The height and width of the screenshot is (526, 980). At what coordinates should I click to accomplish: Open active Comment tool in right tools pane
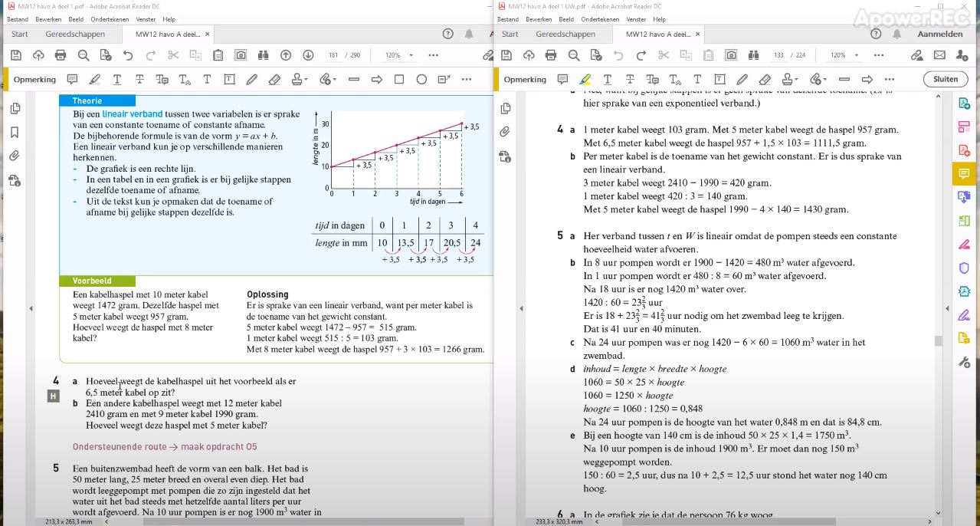tap(964, 173)
